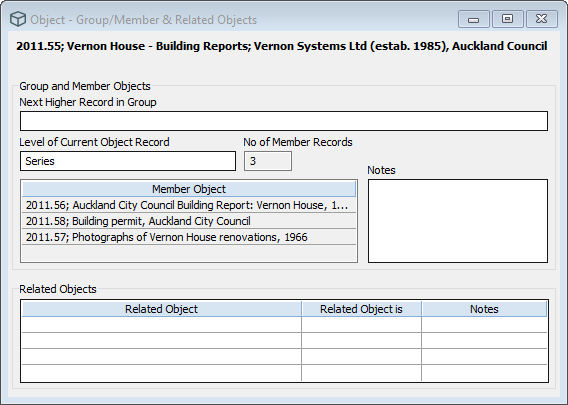Select member 2011.58 Building permit row
This screenshot has height=405, width=568.
(189, 221)
